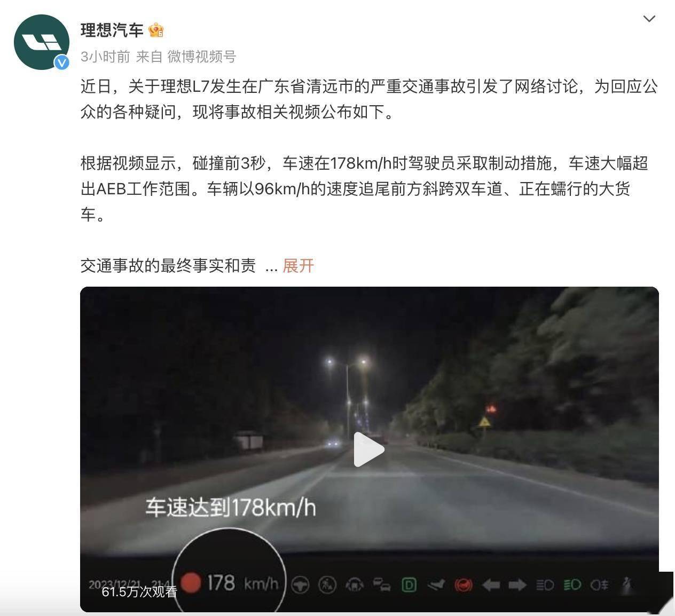Click the steering wheel status icon

pyautogui.click(x=300, y=585)
